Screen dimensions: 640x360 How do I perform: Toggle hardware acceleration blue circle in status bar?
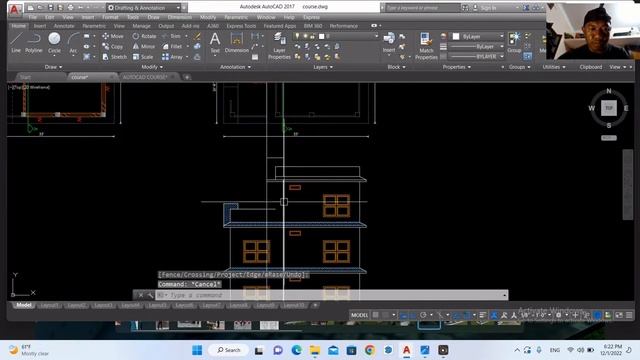click(x=597, y=315)
